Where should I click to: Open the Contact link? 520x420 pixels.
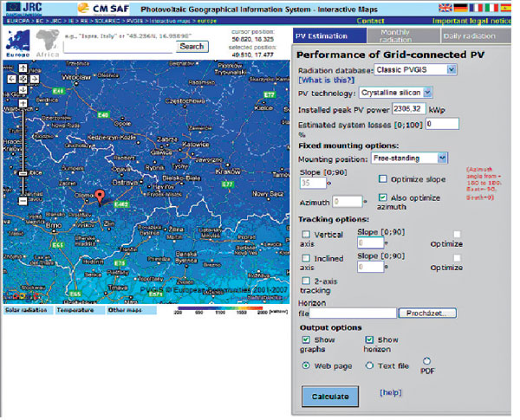[x=370, y=21]
